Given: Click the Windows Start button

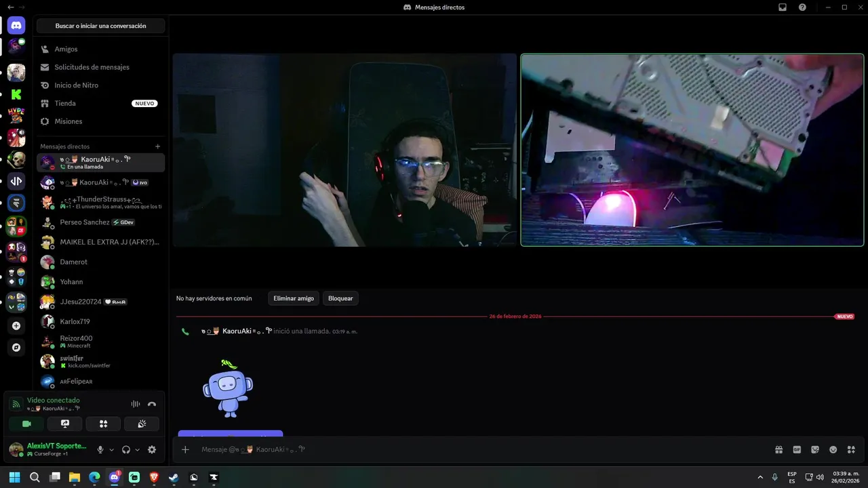Looking at the screenshot, I should pyautogui.click(x=15, y=477).
